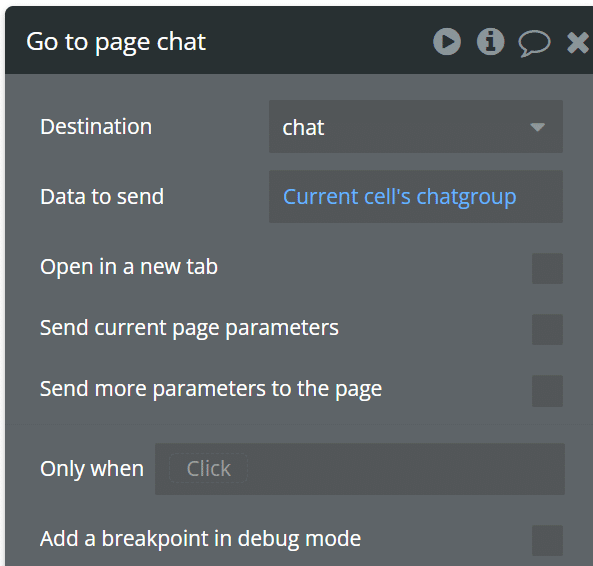Click the Data to send label

tap(102, 197)
